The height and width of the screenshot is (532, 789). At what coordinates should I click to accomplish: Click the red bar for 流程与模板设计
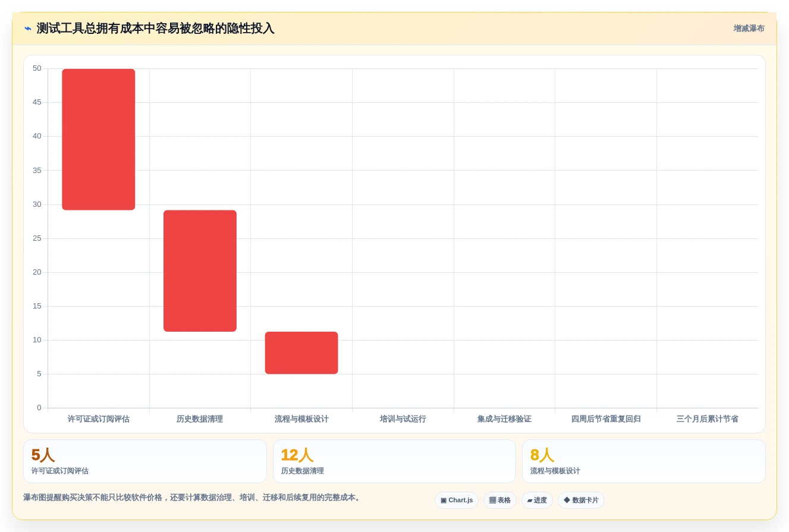pos(301,353)
